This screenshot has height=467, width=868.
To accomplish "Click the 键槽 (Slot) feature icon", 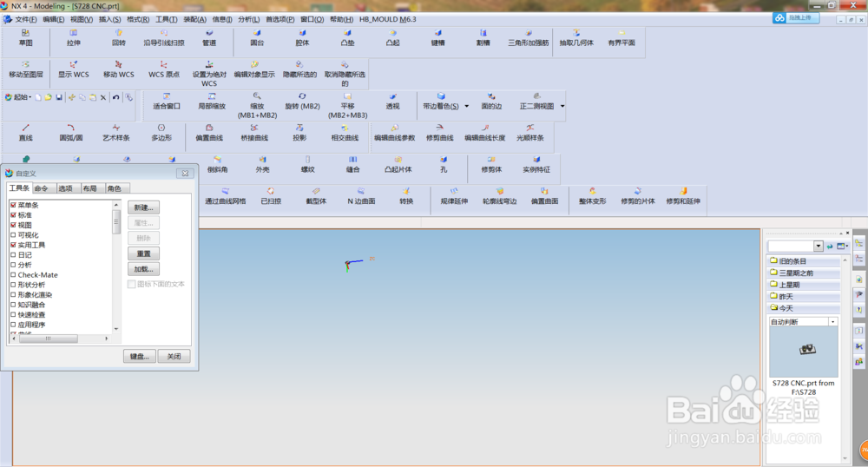I will [x=437, y=33].
